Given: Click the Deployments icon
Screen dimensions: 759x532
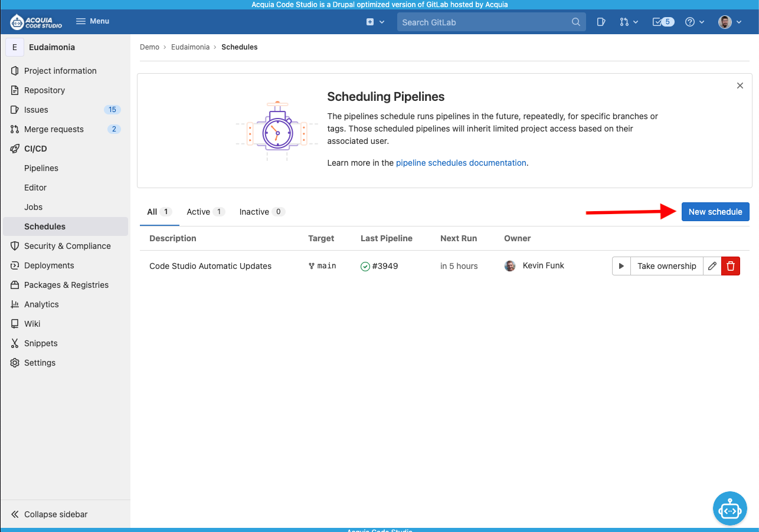Looking at the screenshot, I should tap(15, 265).
